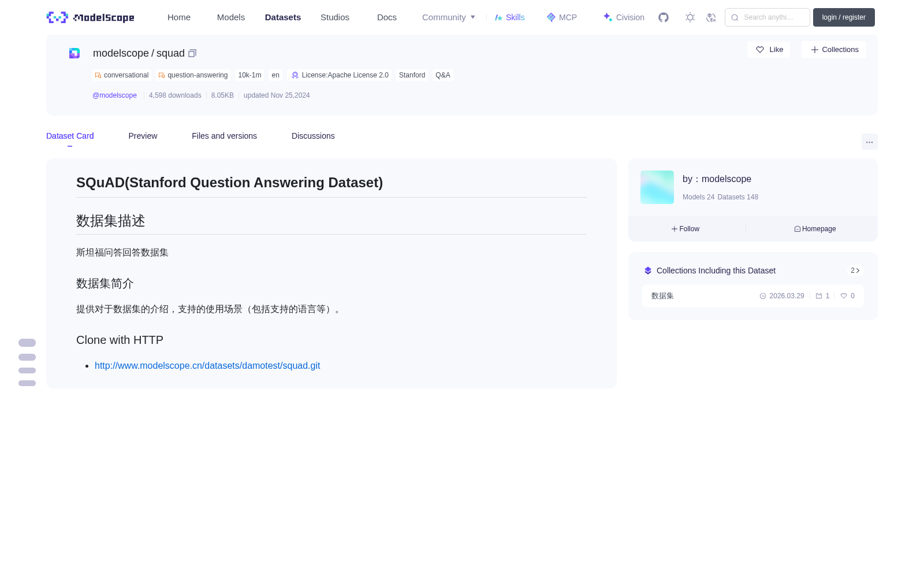Click the heart icon in the Like button

[x=760, y=50]
